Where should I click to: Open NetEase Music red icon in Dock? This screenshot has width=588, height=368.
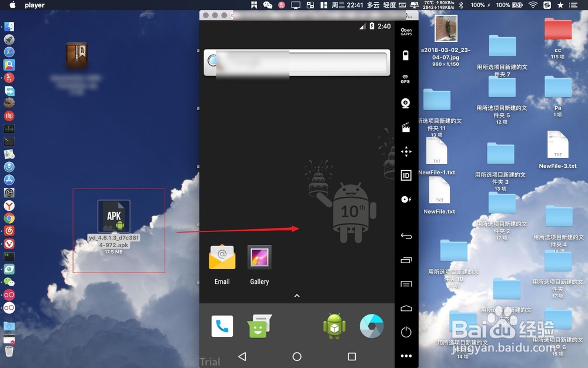pos(9,231)
